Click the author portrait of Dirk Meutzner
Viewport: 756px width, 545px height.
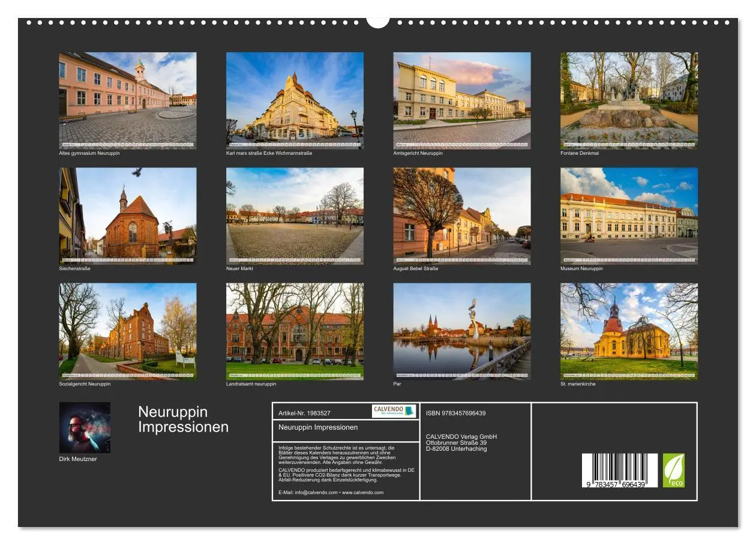[86, 427]
